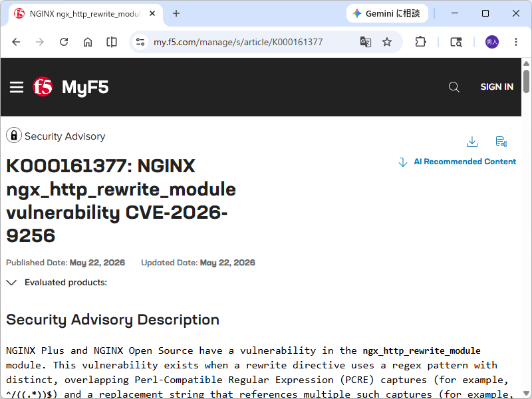Click the F5 red logo
532x399 pixels.
point(43,87)
